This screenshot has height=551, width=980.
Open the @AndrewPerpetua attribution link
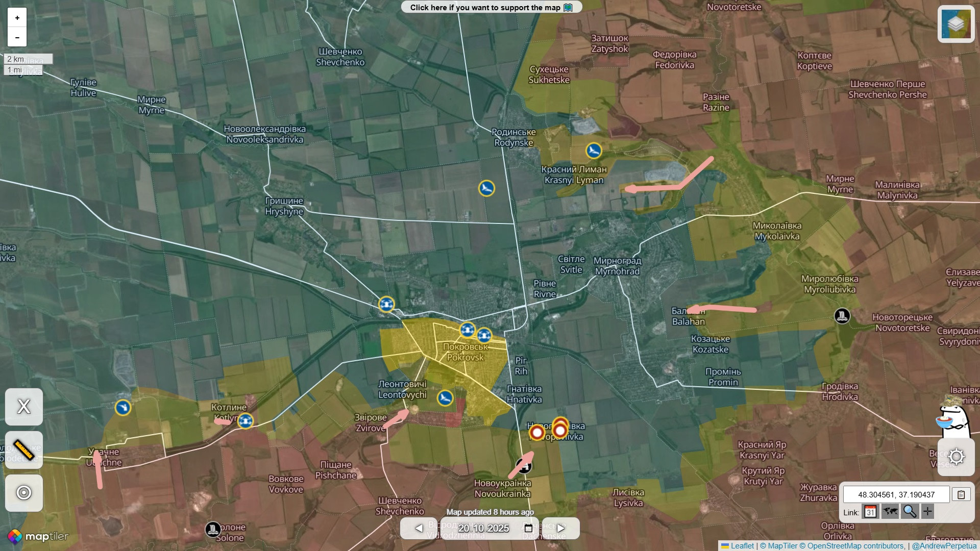coord(944,546)
